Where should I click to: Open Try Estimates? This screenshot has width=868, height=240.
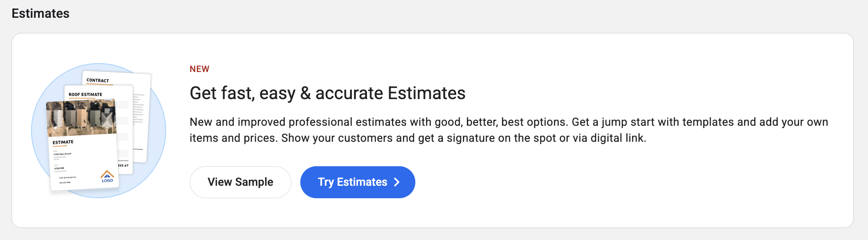358,182
